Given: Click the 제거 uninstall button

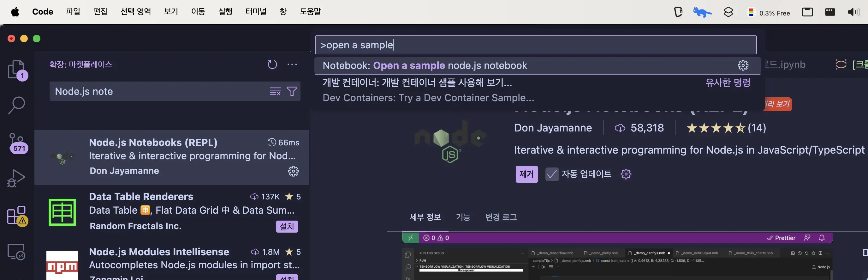Looking at the screenshot, I should pyautogui.click(x=526, y=174).
